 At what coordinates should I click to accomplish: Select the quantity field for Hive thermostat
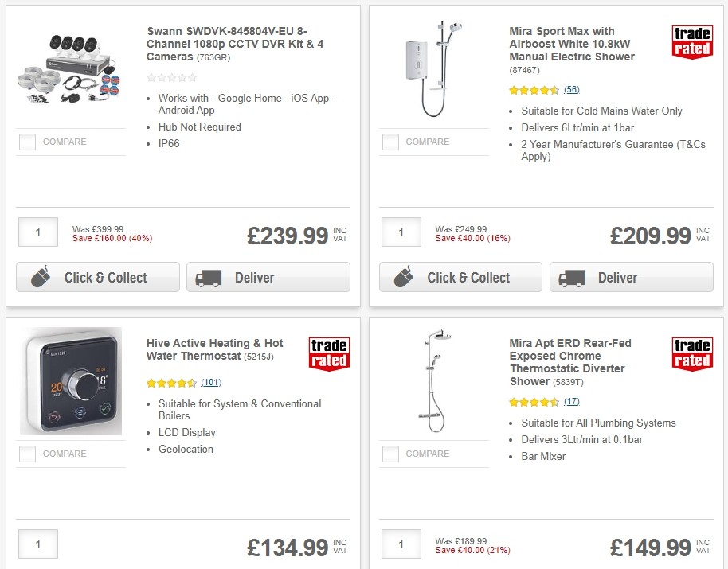coord(37,544)
